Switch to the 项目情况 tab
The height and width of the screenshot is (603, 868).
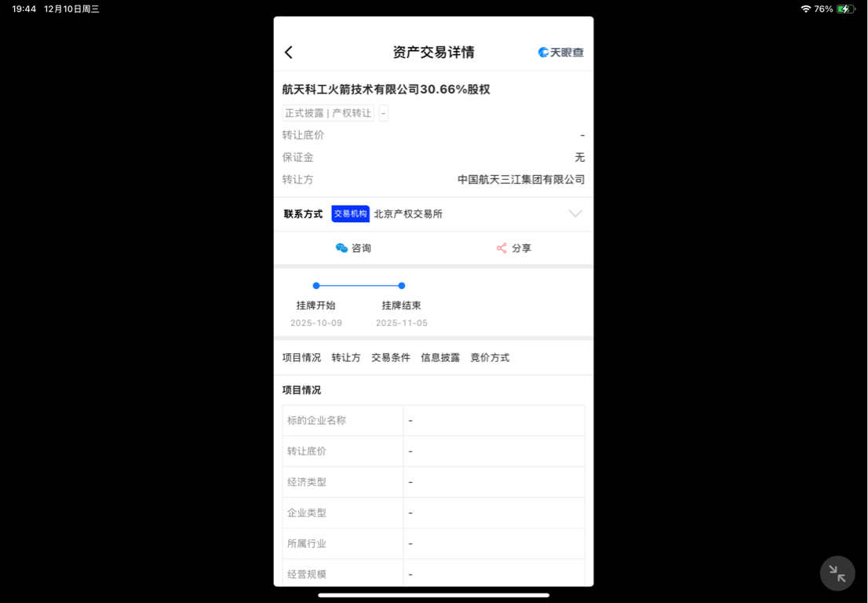(301, 358)
